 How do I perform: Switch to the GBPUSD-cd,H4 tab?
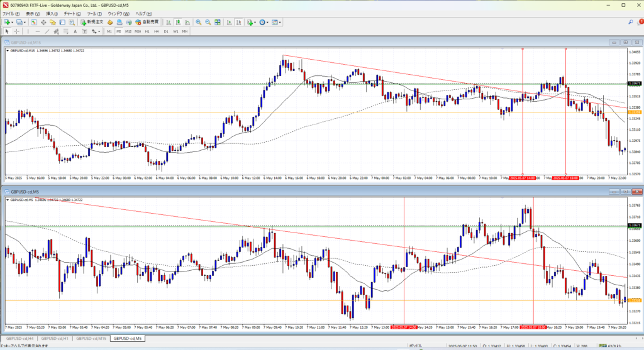(x=20, y=339)
